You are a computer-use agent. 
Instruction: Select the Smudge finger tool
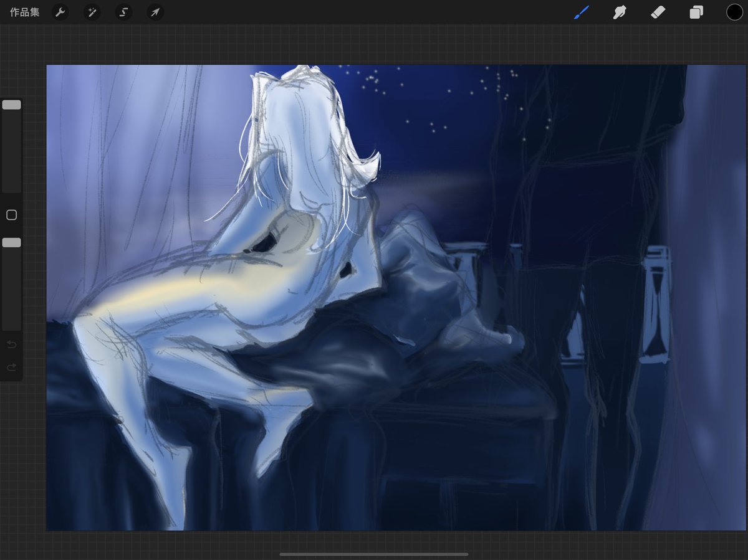tap(620, 12)
